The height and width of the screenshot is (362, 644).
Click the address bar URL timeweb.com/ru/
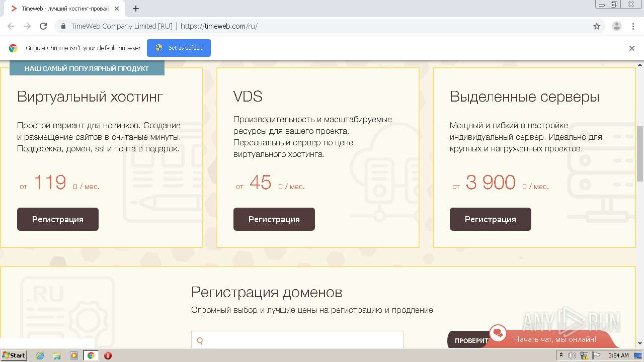pyautogui.click(x=219, y=26)
